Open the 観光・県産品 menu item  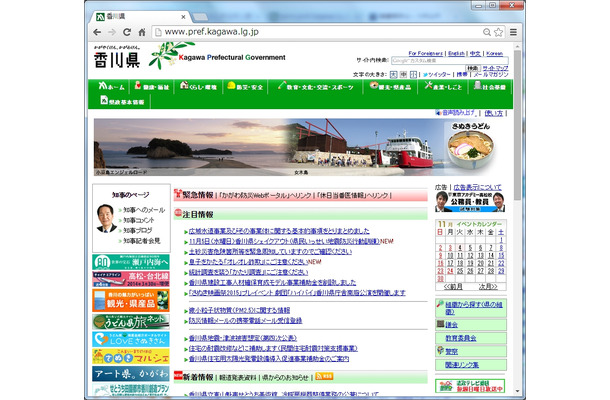[x=390, y=86]
